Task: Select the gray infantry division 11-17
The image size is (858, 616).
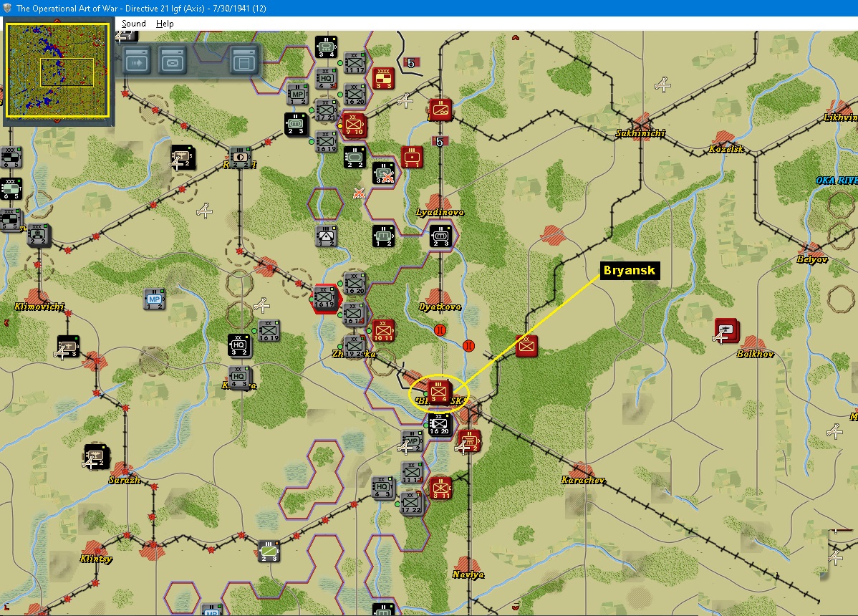Action: click(x=354, y=63)
